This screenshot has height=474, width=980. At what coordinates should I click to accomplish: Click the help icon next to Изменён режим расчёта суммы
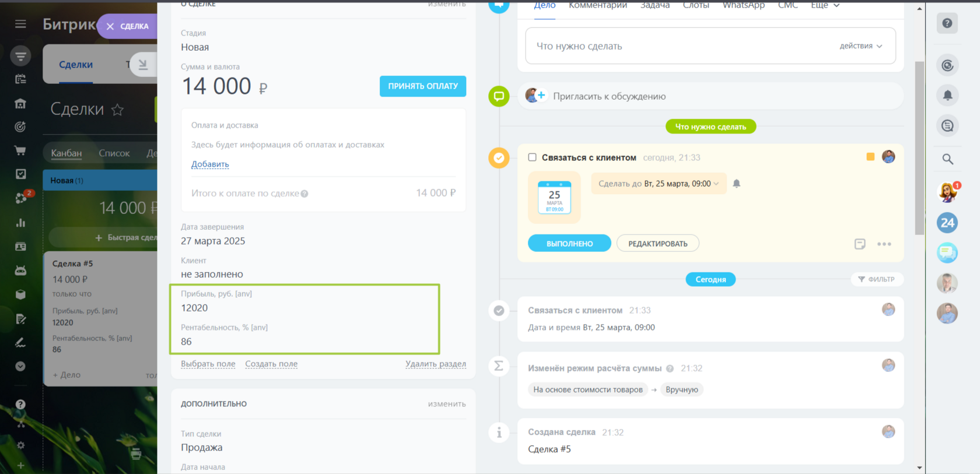[x=670, y=368]
